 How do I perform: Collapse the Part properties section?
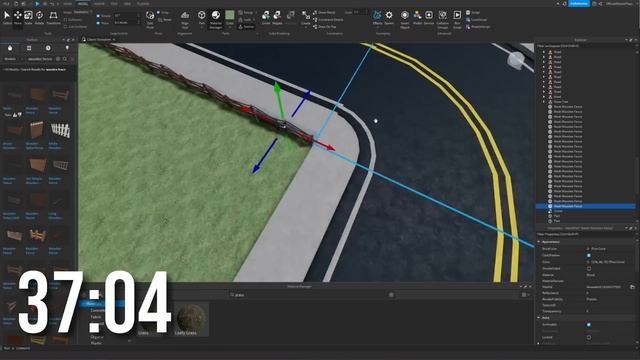point(539,318)
